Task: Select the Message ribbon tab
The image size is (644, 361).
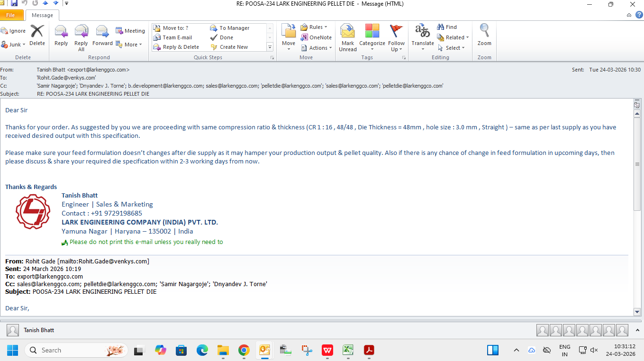Action: (x=42, y=15)
